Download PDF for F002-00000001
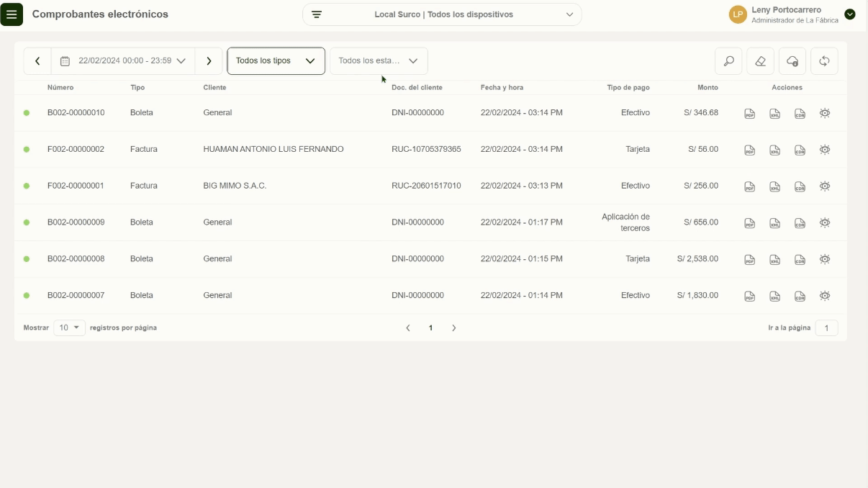This screenshot has height=488, width=868. [x=750, y=186]
